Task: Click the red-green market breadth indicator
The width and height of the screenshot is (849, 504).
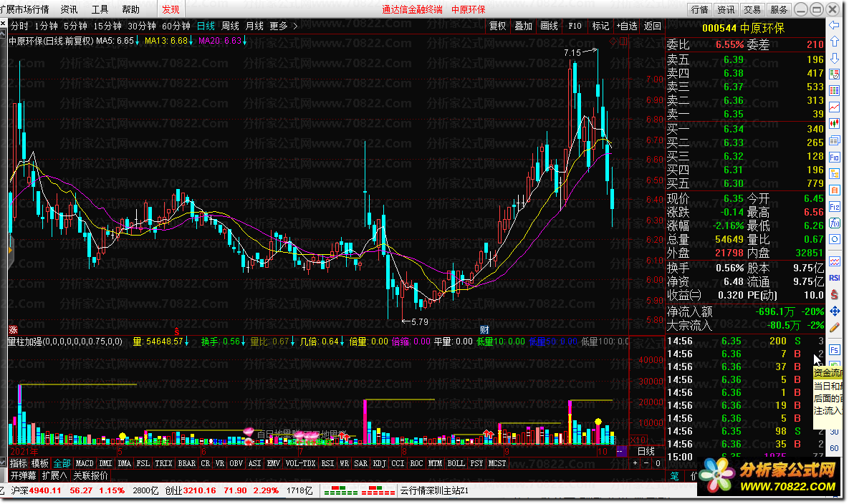Action: 358,490
